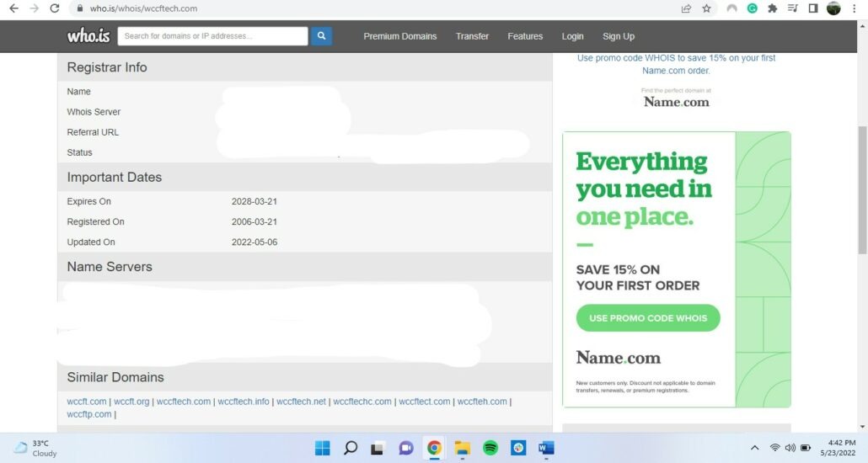Screen dimensions: 868x463
Task: Click the scrollbar down arrow
Action: click(862, 427)
